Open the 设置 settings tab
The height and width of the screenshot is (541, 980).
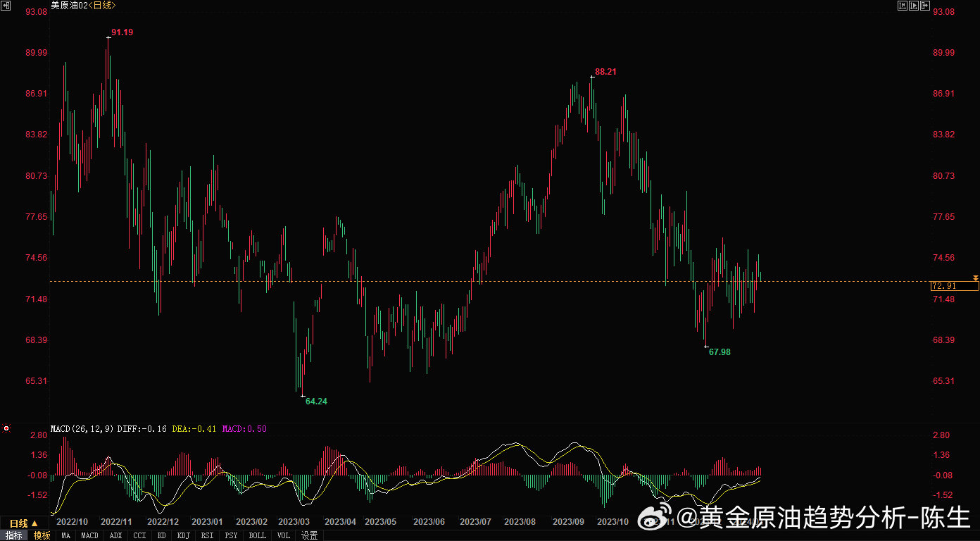click(309, 535)
